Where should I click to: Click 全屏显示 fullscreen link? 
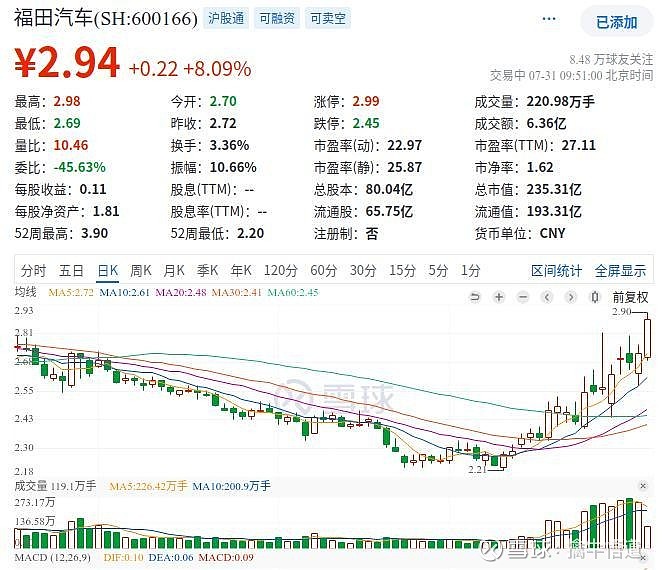pyautogui.click(x=620, y=271)
